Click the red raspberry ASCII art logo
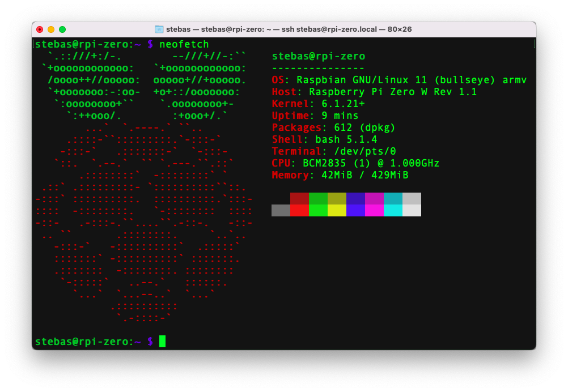 [144, 223]
